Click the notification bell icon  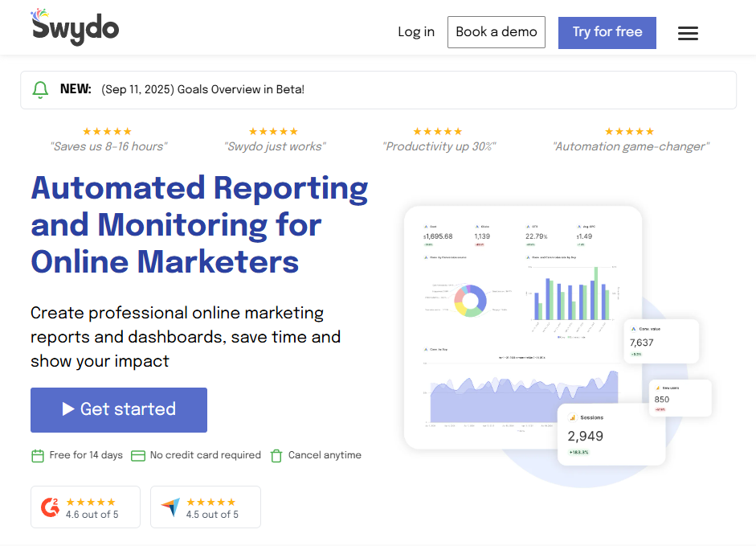click(40, 90)
